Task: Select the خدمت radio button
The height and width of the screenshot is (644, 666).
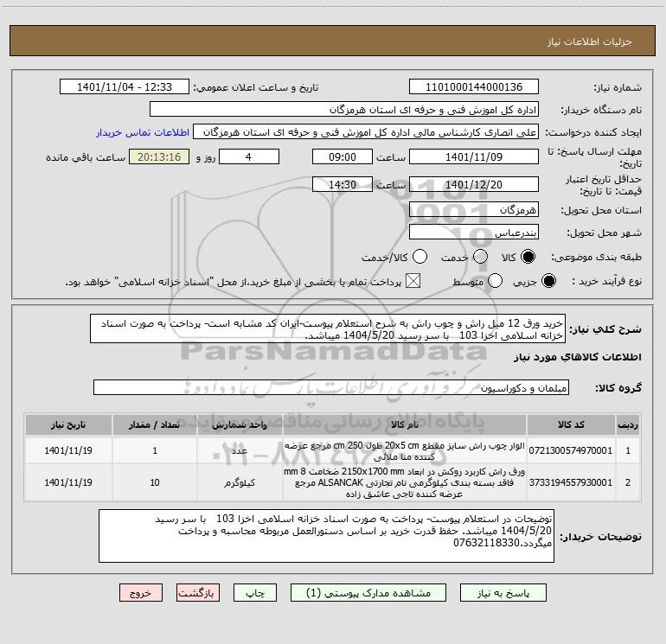Action: (480, 257)
